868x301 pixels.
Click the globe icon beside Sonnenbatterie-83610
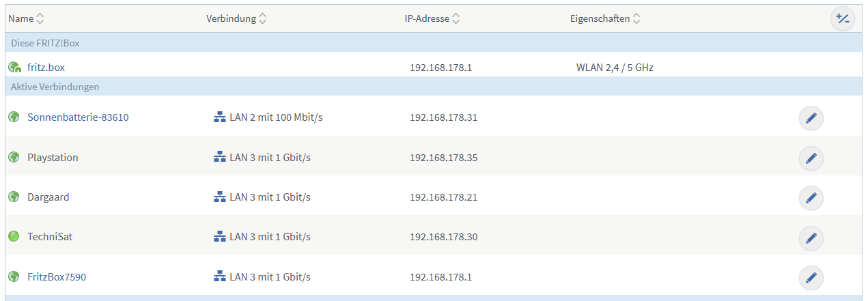pos(14,117)
